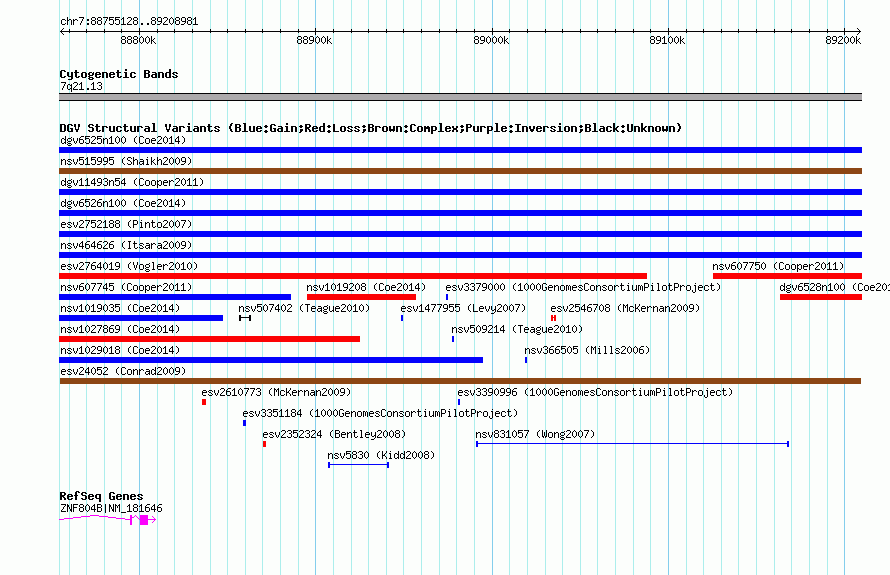Click the 'nsv831057 (Wong2007)' label text
Viewport: 890px width, 575px height.
pos(535,434)
